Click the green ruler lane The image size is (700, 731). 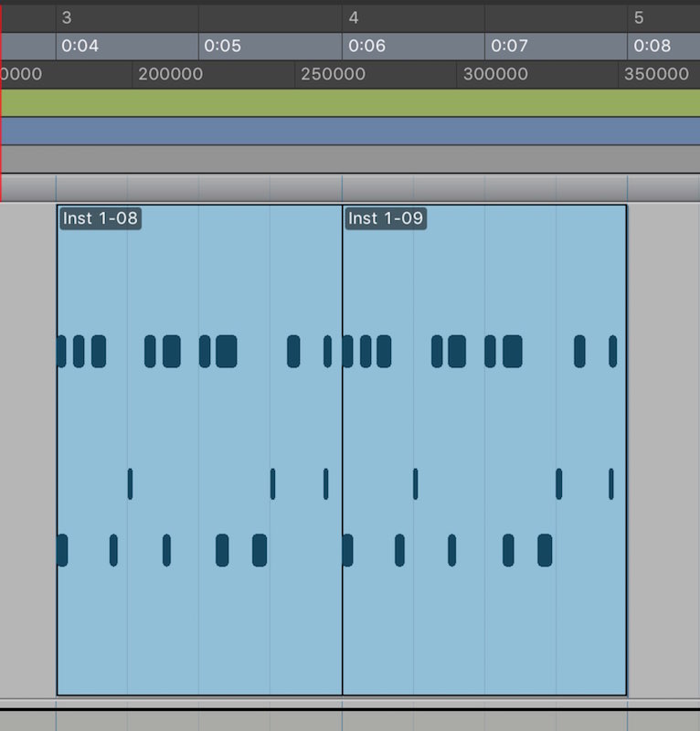(x=351, y=102)
